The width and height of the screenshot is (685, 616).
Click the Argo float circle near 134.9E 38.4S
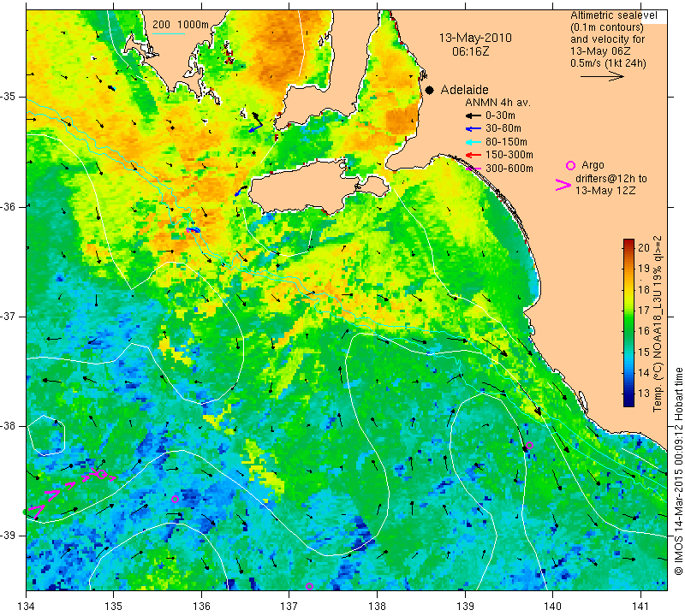click(x=101, y=474)
